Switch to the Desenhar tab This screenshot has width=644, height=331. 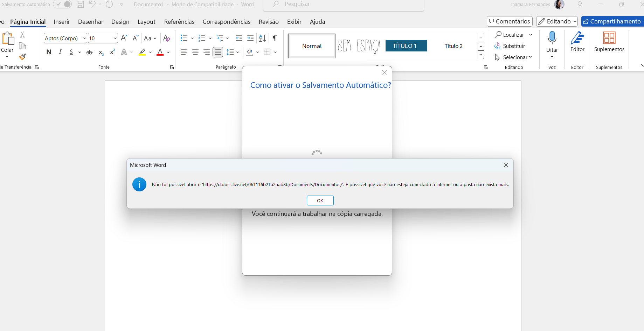click(x=91, y=22)
